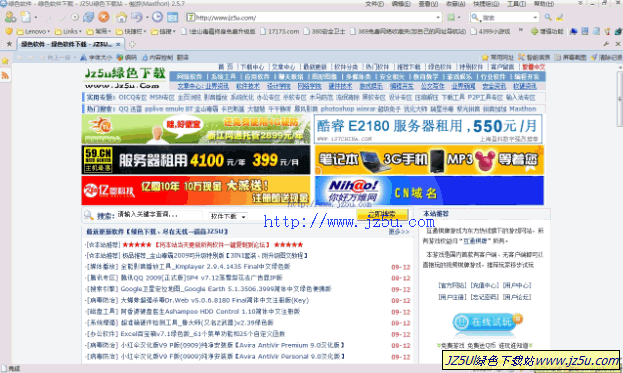
Task: Click the 59.CN server rental banner
Action: click(196, 160)
